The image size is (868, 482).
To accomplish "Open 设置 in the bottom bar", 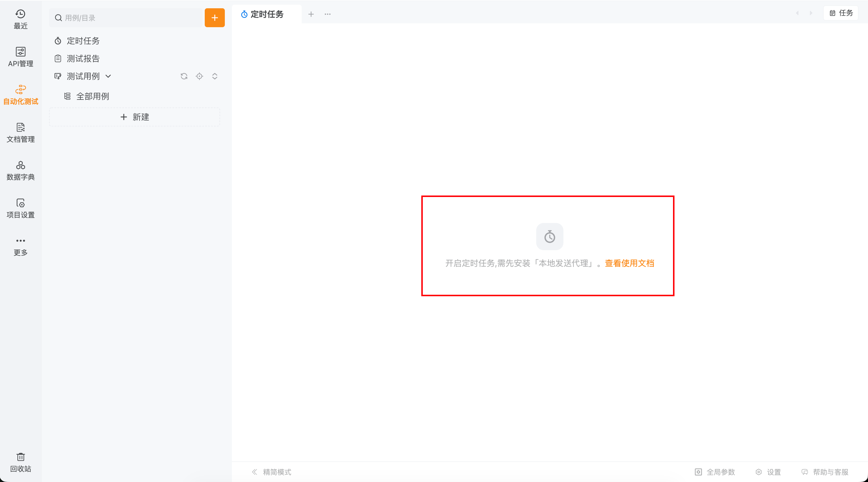I will point(768,472).
